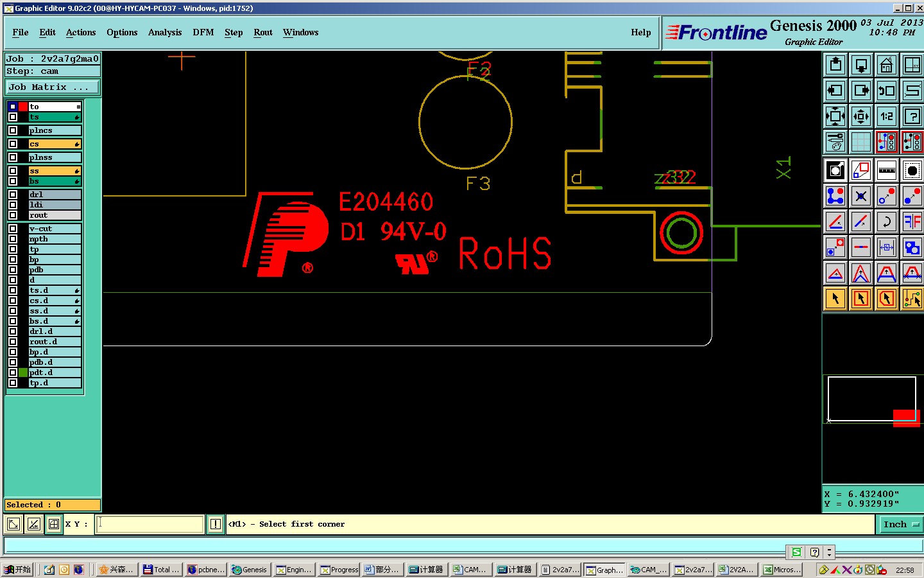
Task: Click the question mark help icon
Action: [912, 116]
